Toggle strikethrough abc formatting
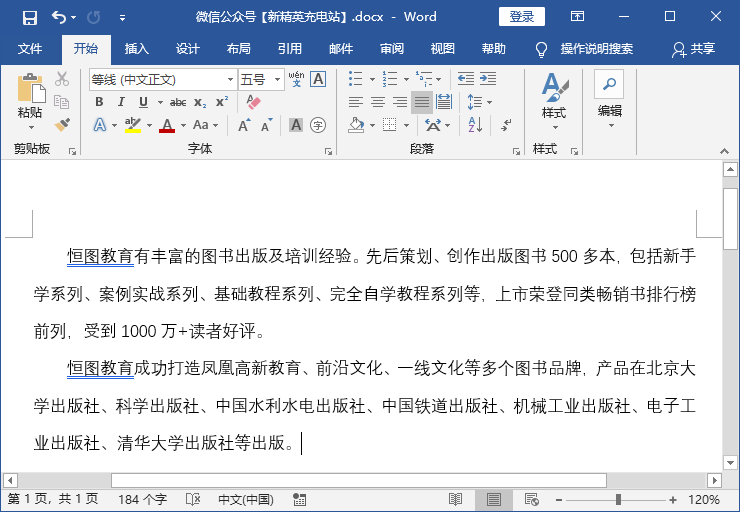 point(178,102)
